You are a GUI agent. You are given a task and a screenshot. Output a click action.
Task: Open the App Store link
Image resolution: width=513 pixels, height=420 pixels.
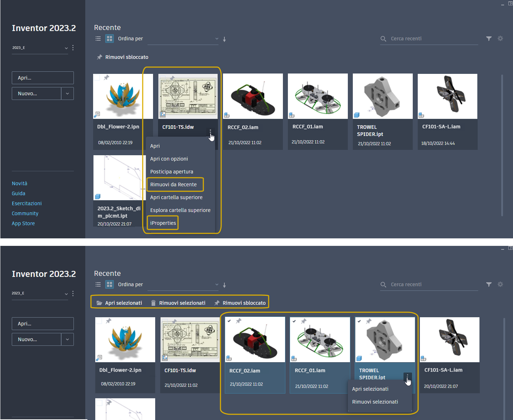23,223
